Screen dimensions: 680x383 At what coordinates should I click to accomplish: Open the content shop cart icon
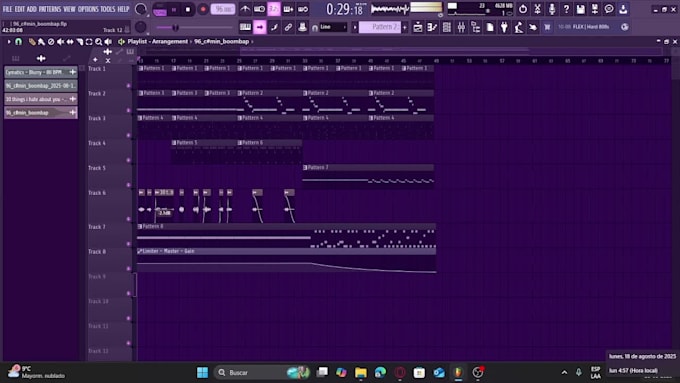tap(547, 27)
